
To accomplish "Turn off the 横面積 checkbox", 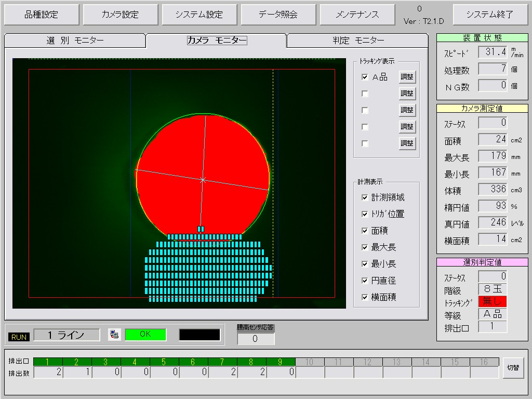I will click(x=365, y=297).
